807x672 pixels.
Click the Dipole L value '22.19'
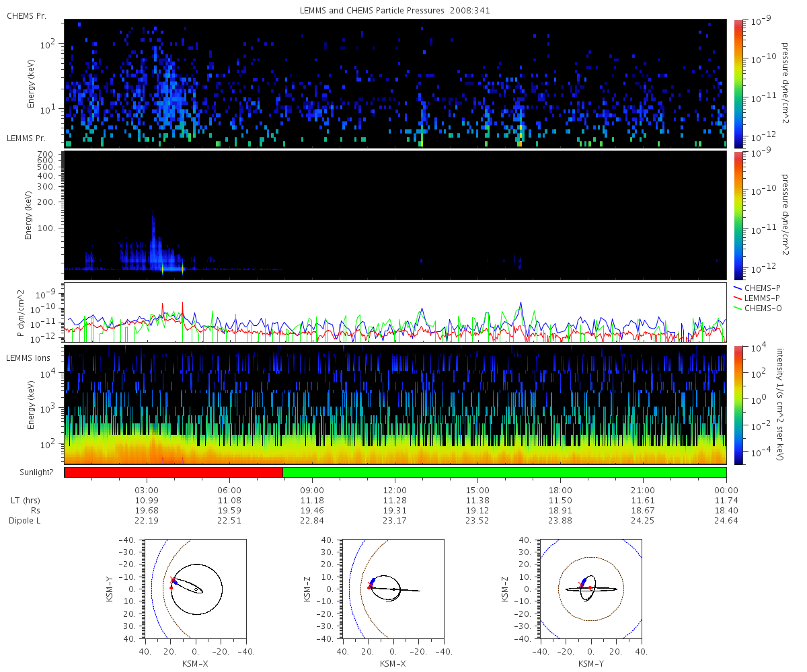coord(147,521)
